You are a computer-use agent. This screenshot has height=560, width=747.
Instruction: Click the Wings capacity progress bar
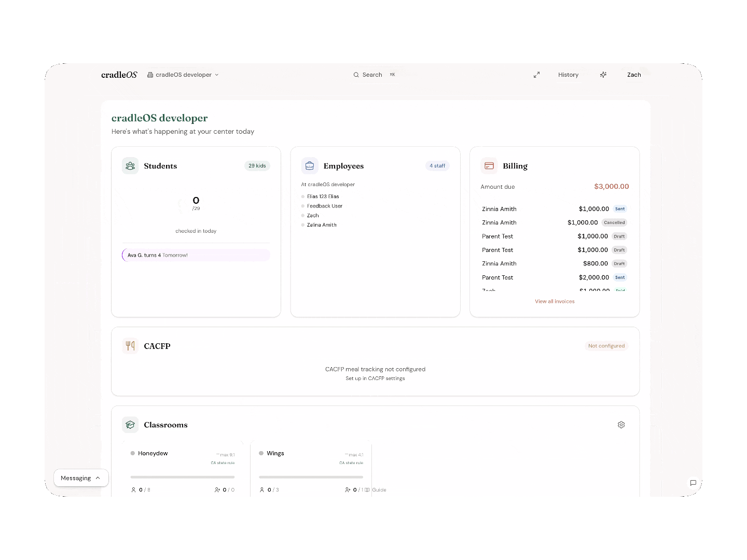311,477
